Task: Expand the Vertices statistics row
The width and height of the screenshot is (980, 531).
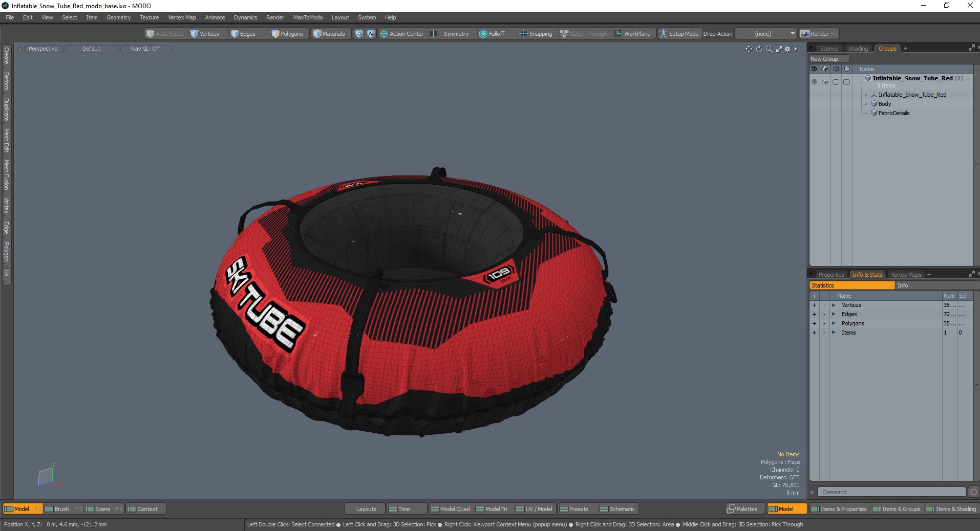Action: (834, 305)
